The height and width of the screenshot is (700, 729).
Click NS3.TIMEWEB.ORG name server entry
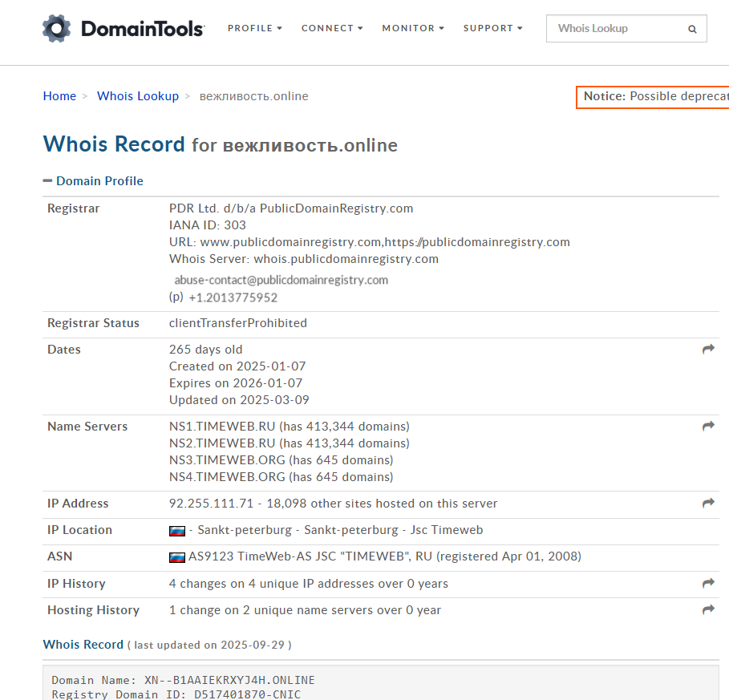pos(281,459)
